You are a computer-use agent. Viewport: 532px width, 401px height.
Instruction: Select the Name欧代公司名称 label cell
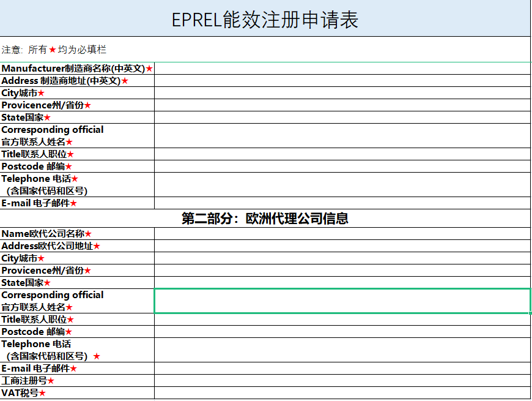(x=77, y=234)
